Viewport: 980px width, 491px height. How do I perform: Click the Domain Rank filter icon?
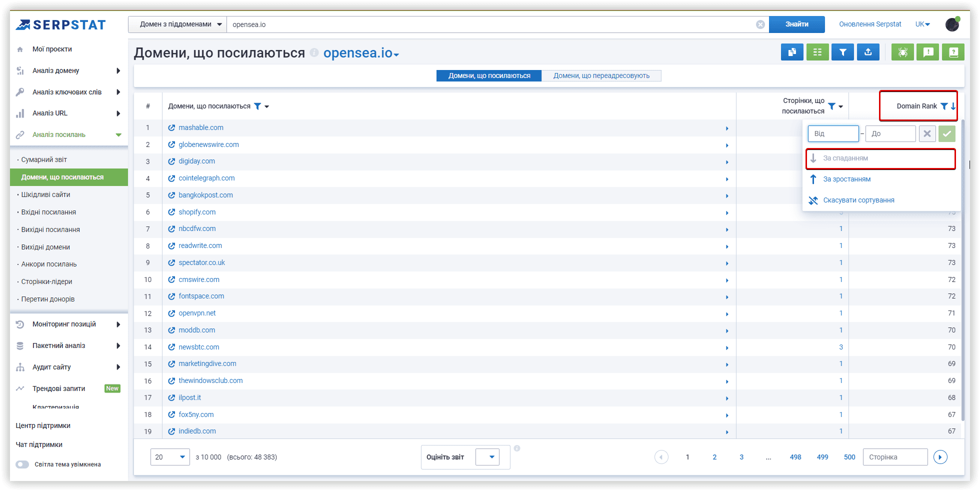click(x=944, y=106)
